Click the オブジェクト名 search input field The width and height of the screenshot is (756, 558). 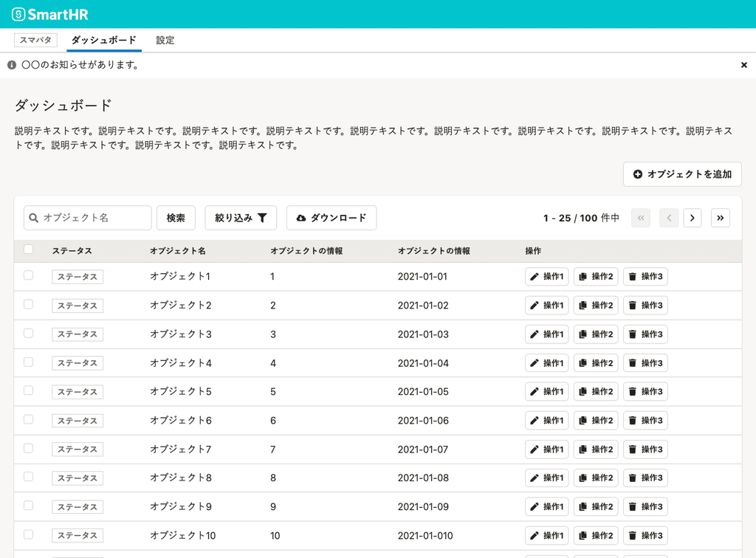[x=89, y=218]
